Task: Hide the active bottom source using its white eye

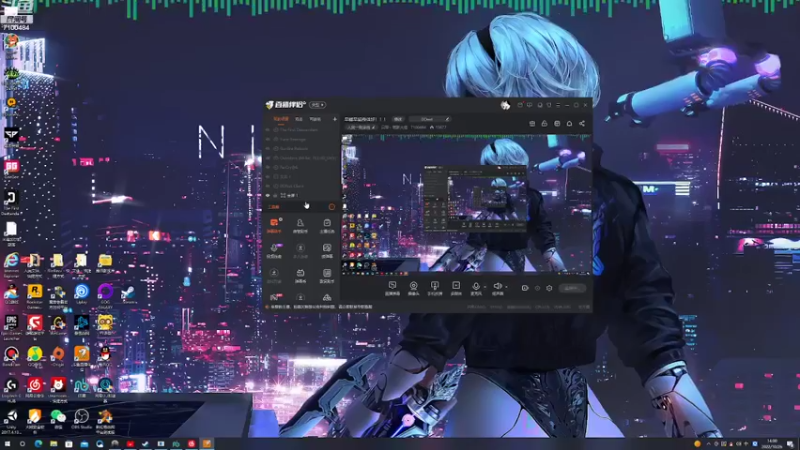Action: tap(268, 195)
